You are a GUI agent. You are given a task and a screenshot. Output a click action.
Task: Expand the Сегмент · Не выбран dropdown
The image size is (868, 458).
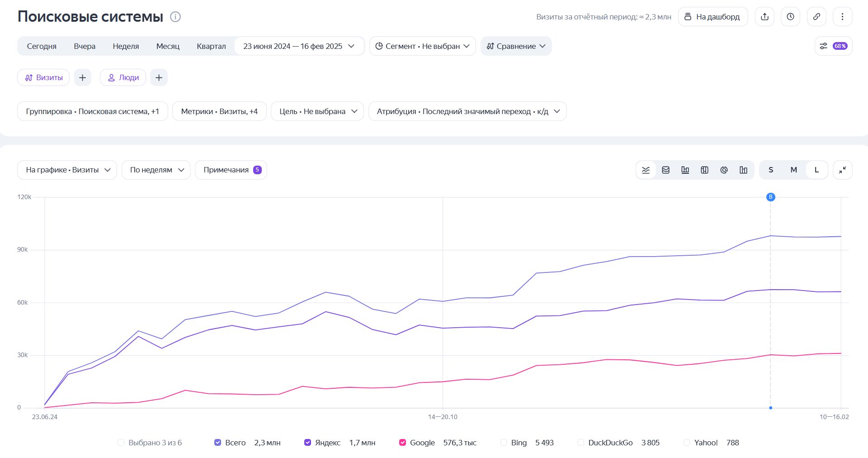pyautogui.click(x=422, y=46)
